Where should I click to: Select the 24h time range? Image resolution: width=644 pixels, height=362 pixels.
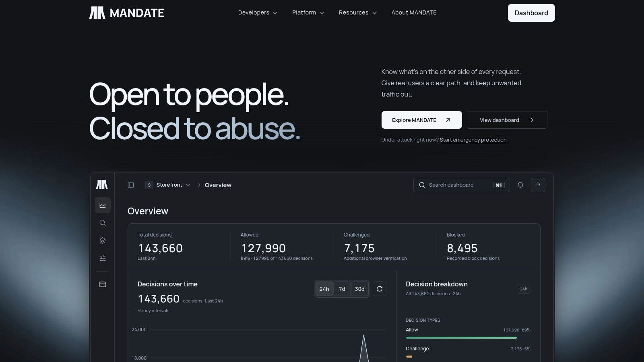(x=324, y=289)
